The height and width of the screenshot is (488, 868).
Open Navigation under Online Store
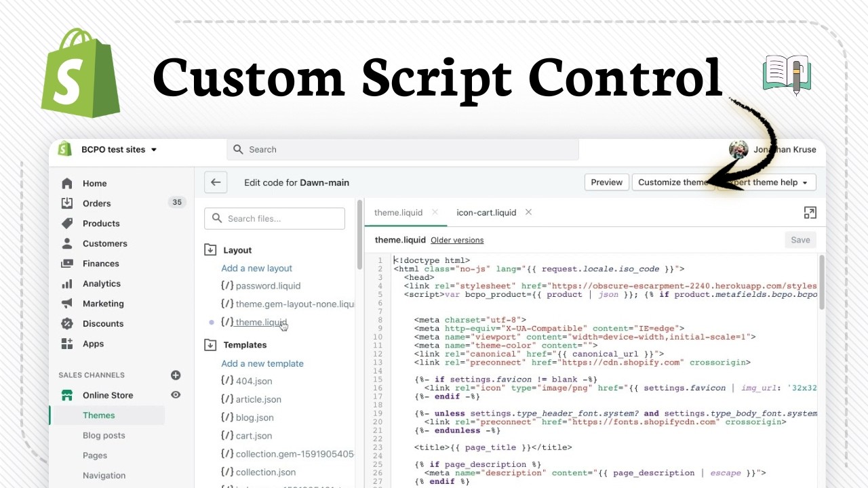[x=104, y=475]
